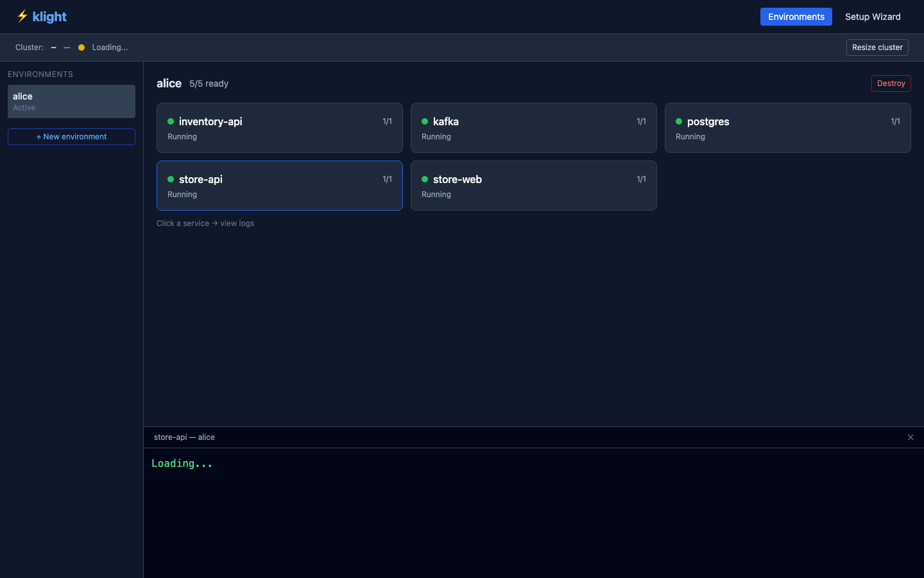Destroy the alice environment
This screenshot has width=924, height=578.
coord(891,83)
